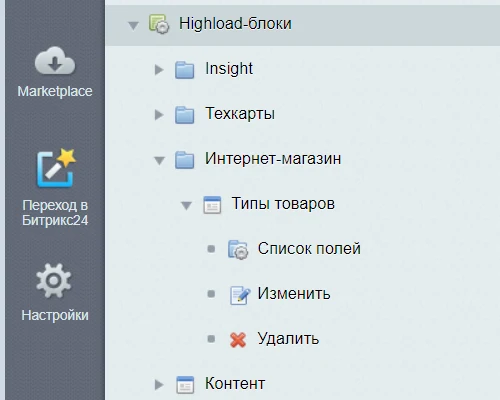The image size is (500, 400).
Task: Open the Контент tree item
Action: pyautogui.click(x=235, y=384)
